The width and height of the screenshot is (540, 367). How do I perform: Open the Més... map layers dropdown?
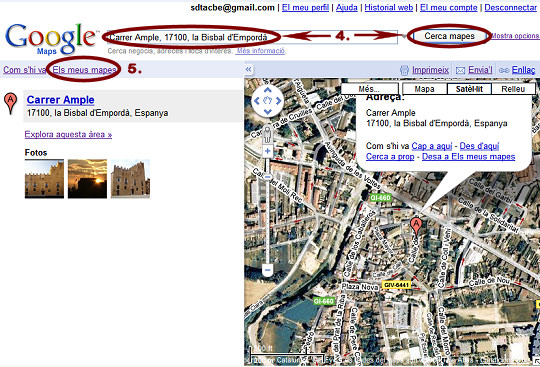pyautogui.click(x=370, y=89)
